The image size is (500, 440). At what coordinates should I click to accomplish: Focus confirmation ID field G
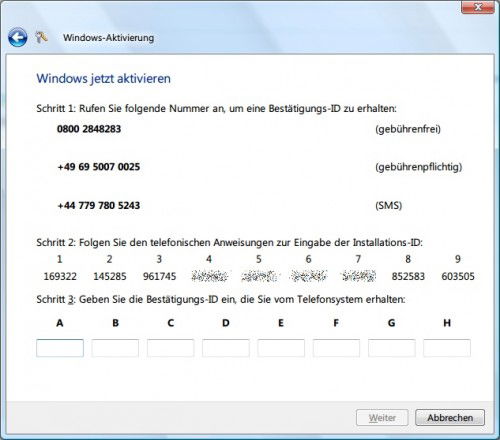[392, 348]
